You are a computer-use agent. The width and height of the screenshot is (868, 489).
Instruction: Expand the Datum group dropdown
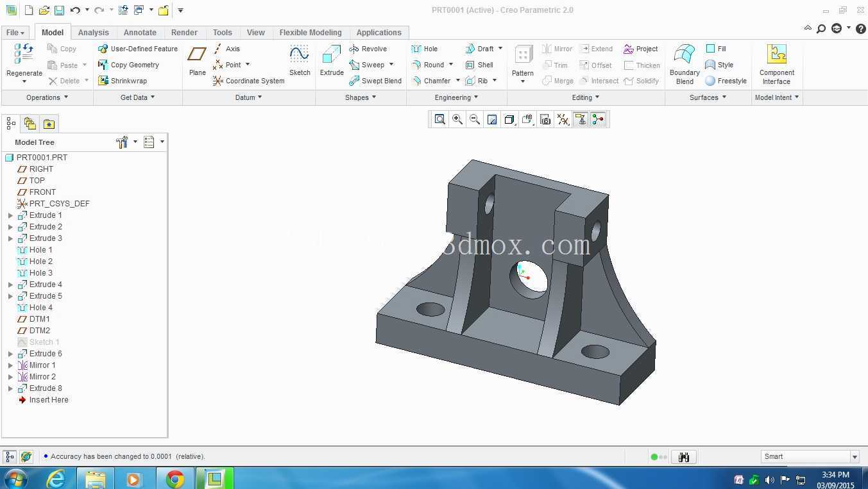pos(249,97)
